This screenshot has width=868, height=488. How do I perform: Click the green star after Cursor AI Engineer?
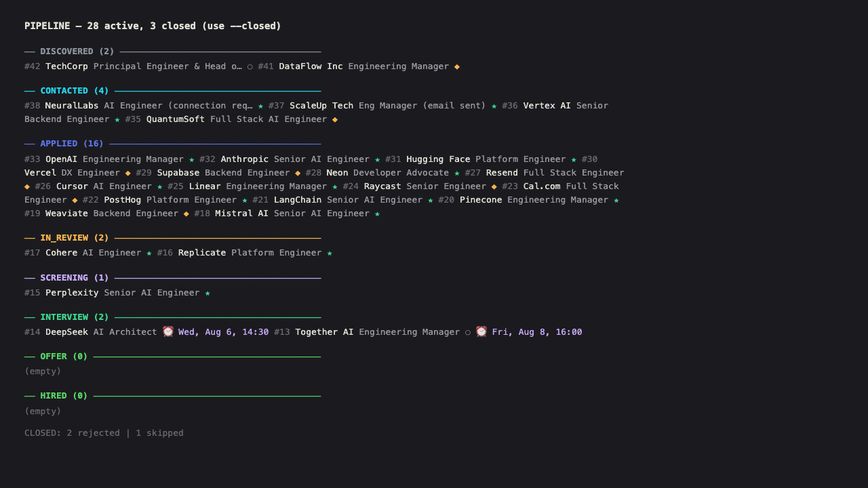coord(160,186)
